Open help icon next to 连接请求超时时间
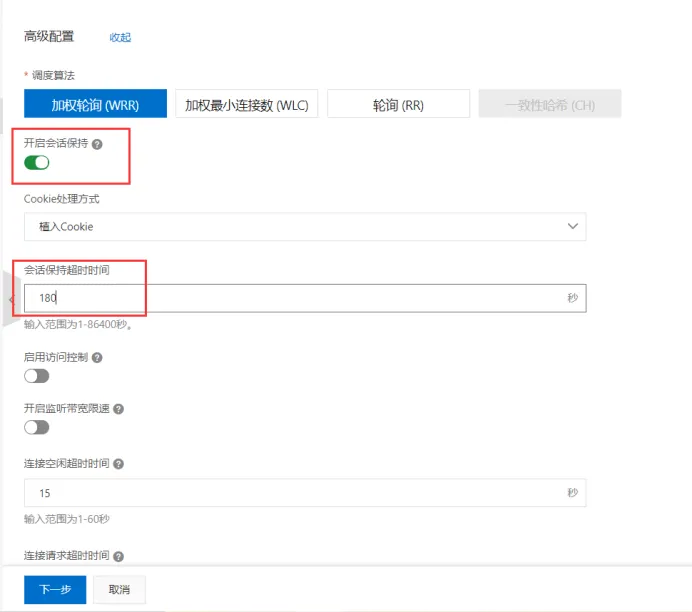This screenshot has width=692, height=612. point(118,556)
